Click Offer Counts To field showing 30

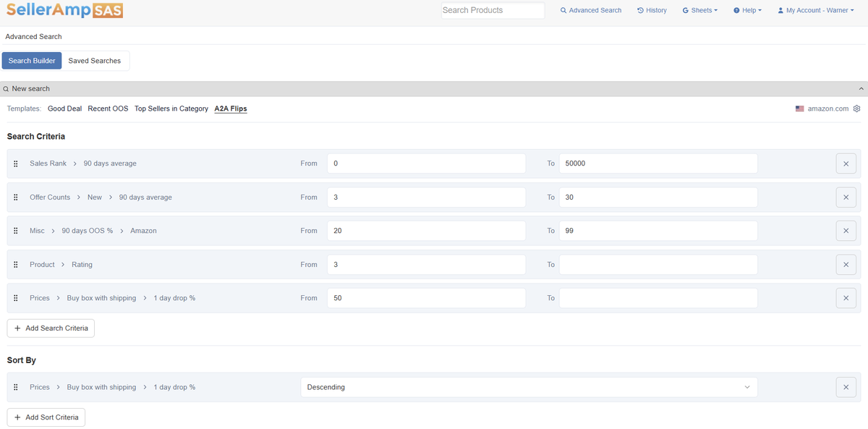[x=658, y=197]
